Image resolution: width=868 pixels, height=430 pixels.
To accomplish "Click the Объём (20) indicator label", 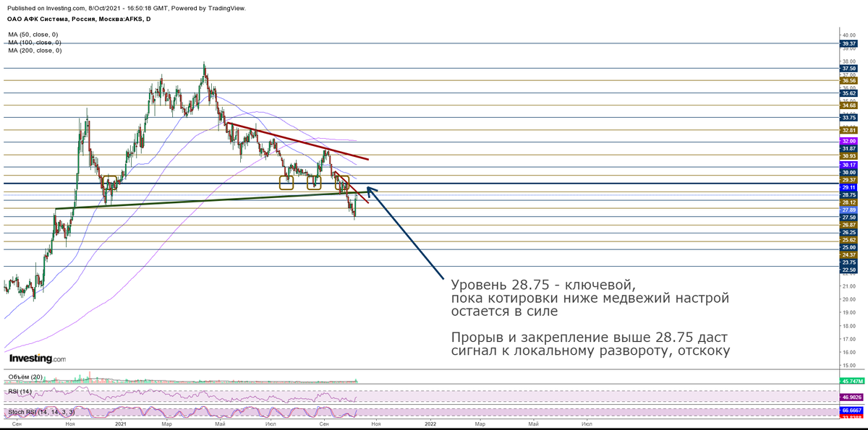I will pyautogui.click(x=25, y=377).
